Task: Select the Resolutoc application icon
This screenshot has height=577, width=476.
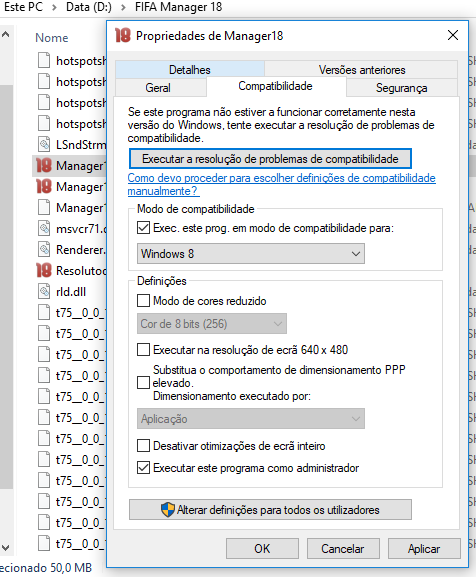Action: pos(44,270)
